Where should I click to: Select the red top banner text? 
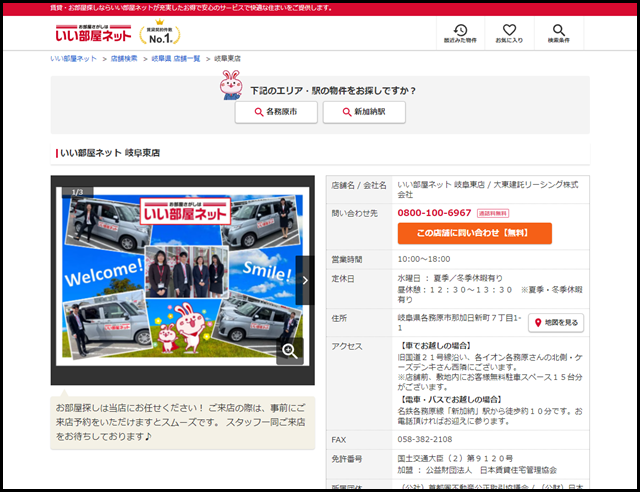191,8
